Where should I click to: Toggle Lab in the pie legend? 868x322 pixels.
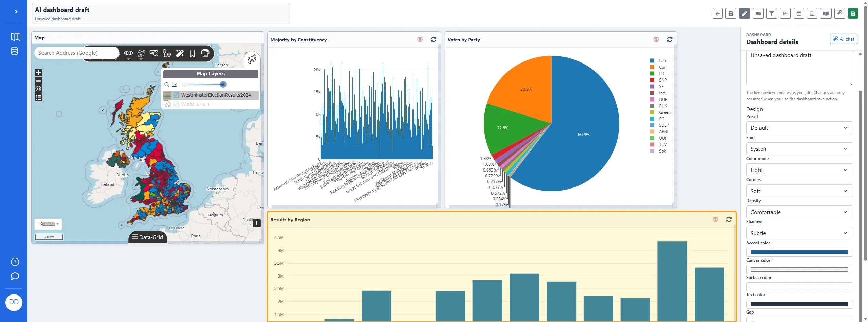658,61
